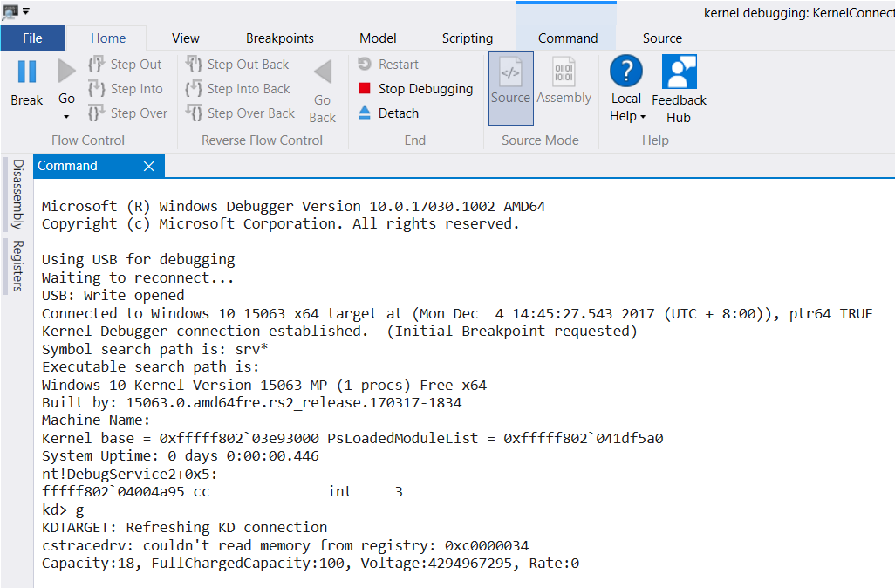Click the Local Help question mark icon
The width and height of the screenshot is (895, 588).
(x=626, y=72)
